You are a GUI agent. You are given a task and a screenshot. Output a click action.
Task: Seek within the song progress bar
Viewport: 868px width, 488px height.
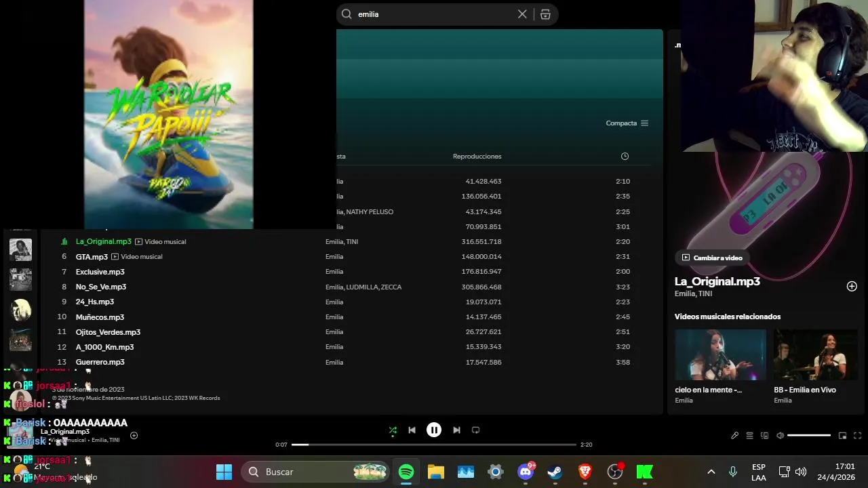coord(434,445)
